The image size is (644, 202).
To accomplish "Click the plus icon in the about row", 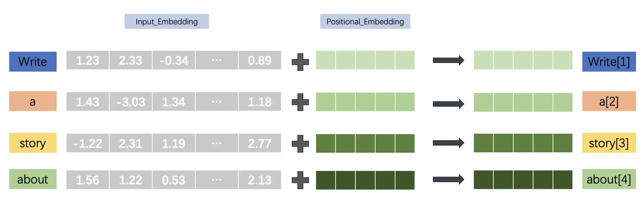I will pos(300,180).
